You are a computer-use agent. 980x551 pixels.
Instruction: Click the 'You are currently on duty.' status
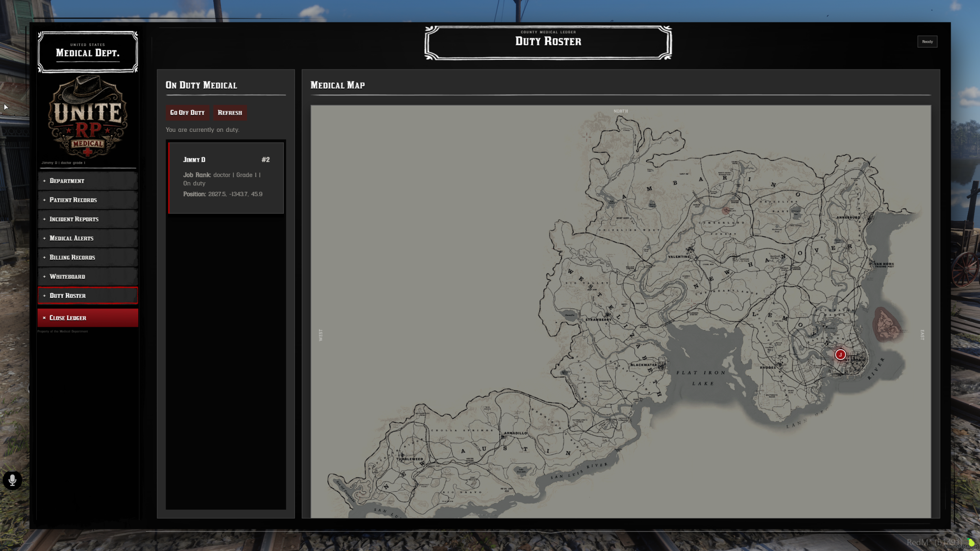(202, 130)
